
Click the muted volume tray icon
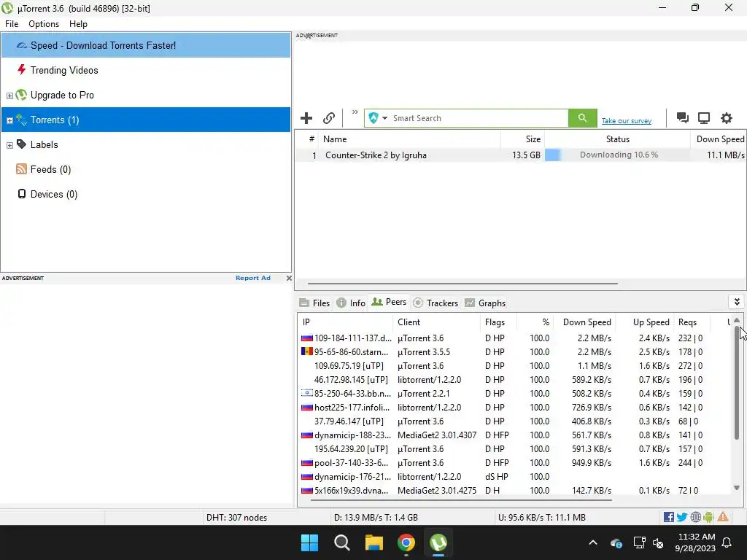point(659,542)
